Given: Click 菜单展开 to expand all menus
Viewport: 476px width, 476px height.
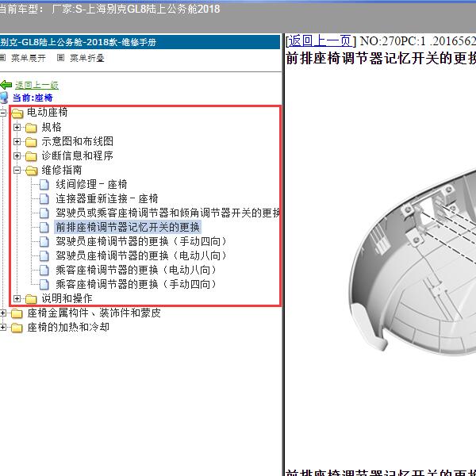Looking at the screenshot, I should click(x=29, y=58).
